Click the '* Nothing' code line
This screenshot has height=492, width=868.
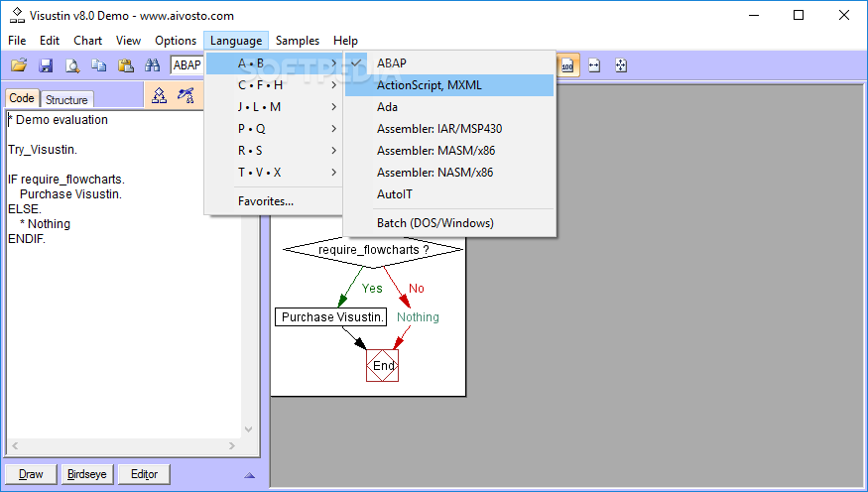coord(46,224)
